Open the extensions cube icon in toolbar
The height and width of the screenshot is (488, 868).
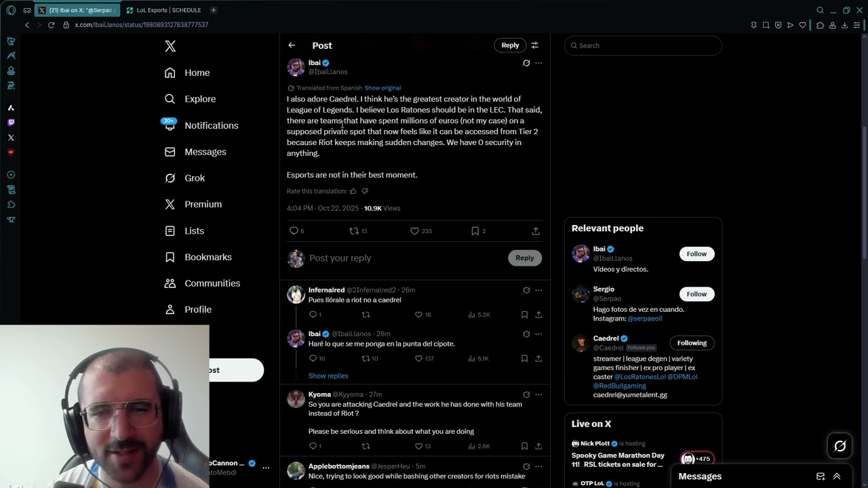pos(820,25)
